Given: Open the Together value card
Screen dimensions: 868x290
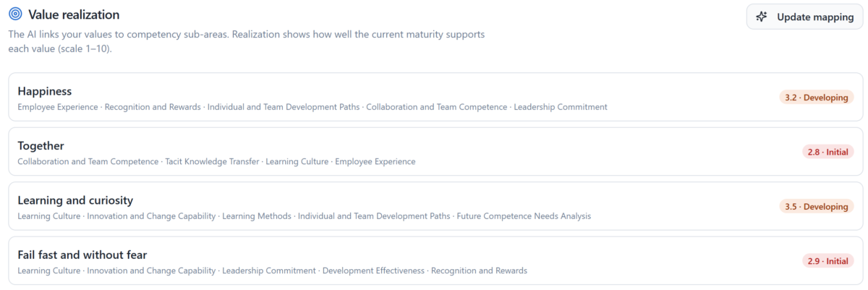Looking at the screenshot, I should tap(435, 152).
